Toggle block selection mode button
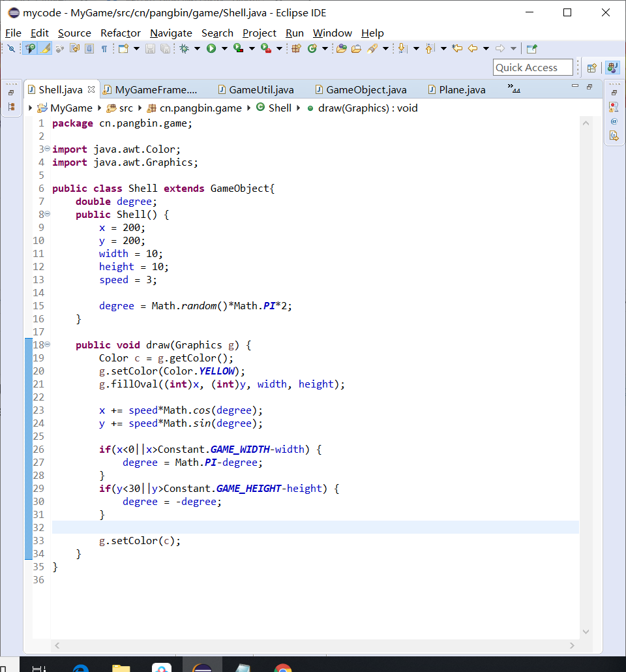The height and width of the screenshot is (672, 626). [89, 48]
